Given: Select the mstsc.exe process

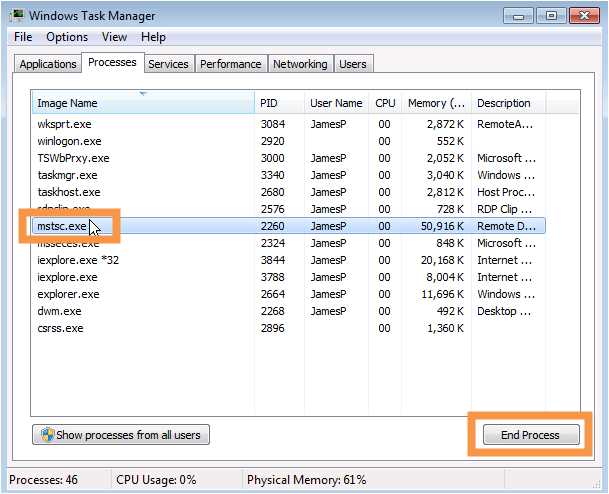Looking at the screenshot, I should [289, 226].
